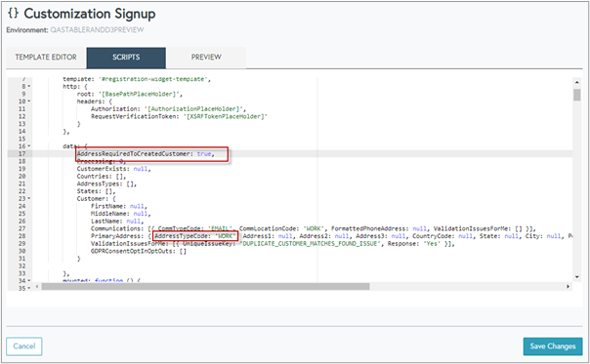Click the vertical scrollbar down arrow
The height and width of the screenshot is (364, 590).
577,277
